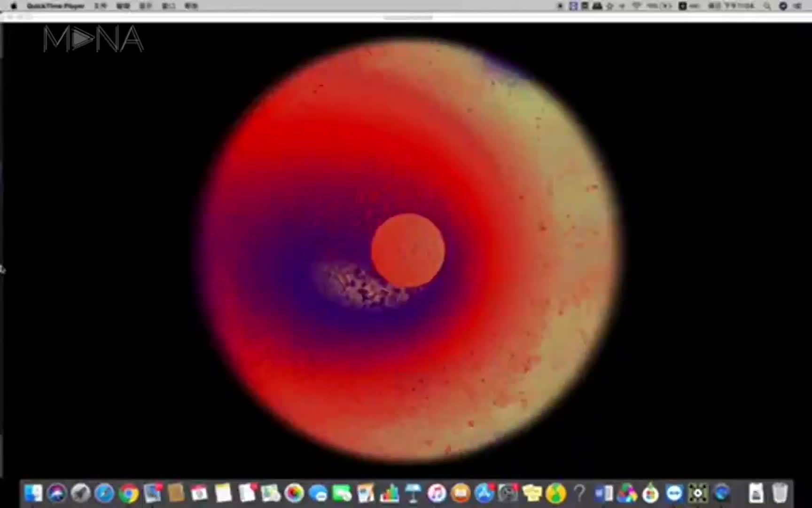This screenshot has height=508, width=812.
Task: Open the brown Contacts book icon
Action: 176,493
